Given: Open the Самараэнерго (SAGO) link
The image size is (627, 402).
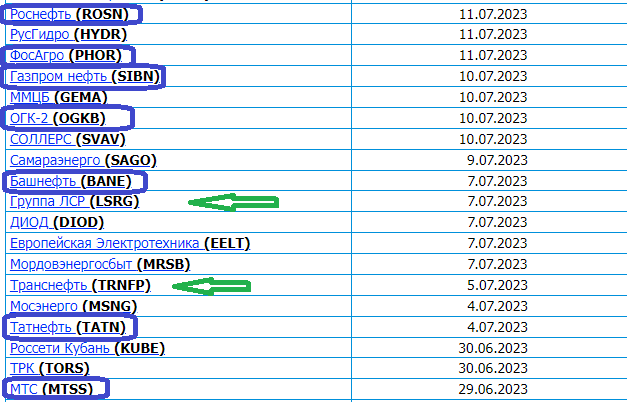Looking at the screenshot, I should [x=83, y=160].
